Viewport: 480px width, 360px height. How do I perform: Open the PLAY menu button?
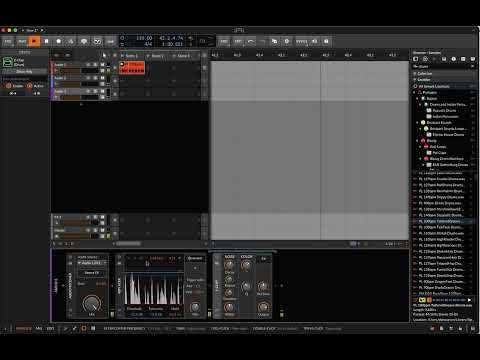[22, 41]
